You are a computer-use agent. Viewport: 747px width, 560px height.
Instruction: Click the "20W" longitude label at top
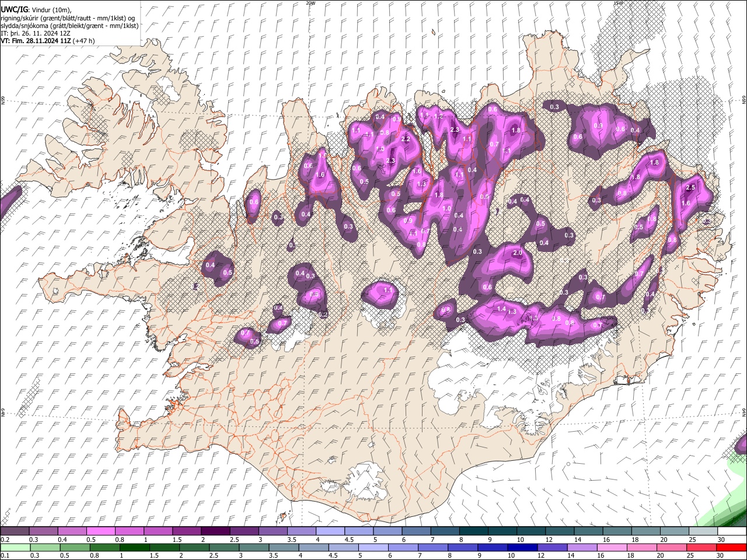[x=310, y=3]
